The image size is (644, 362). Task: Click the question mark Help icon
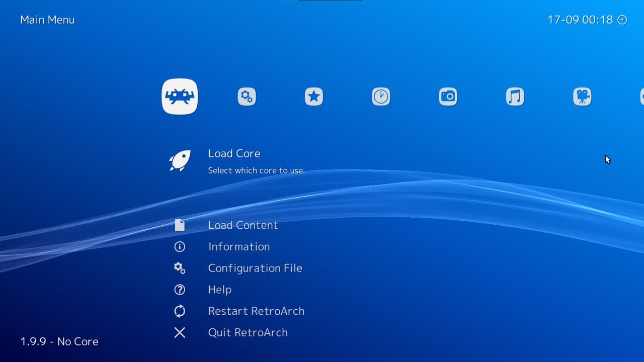180,290
